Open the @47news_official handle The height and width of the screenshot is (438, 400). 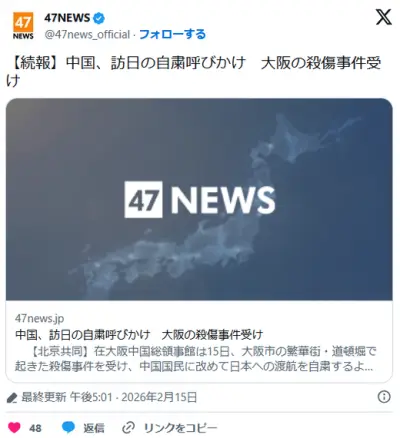(87, 34)
